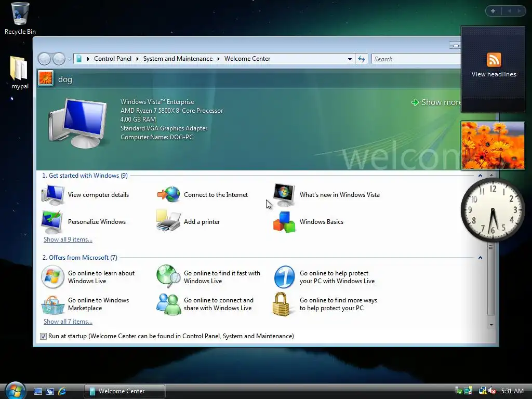Click Welcome Center taskbar button
Screen dimensions: 532x399
[x=125, y=391]
